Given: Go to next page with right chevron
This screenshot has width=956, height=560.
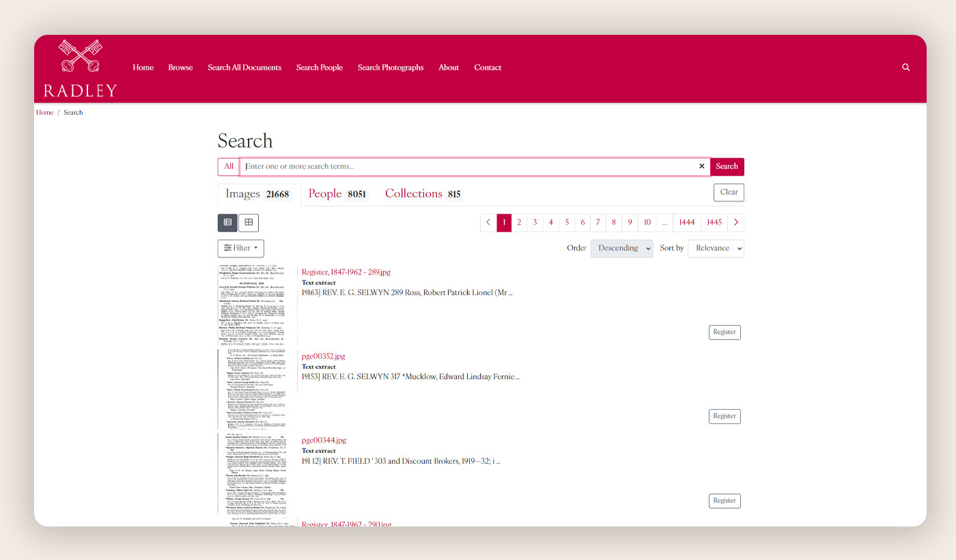Looking at the screenshot, I should coord(735,223).
